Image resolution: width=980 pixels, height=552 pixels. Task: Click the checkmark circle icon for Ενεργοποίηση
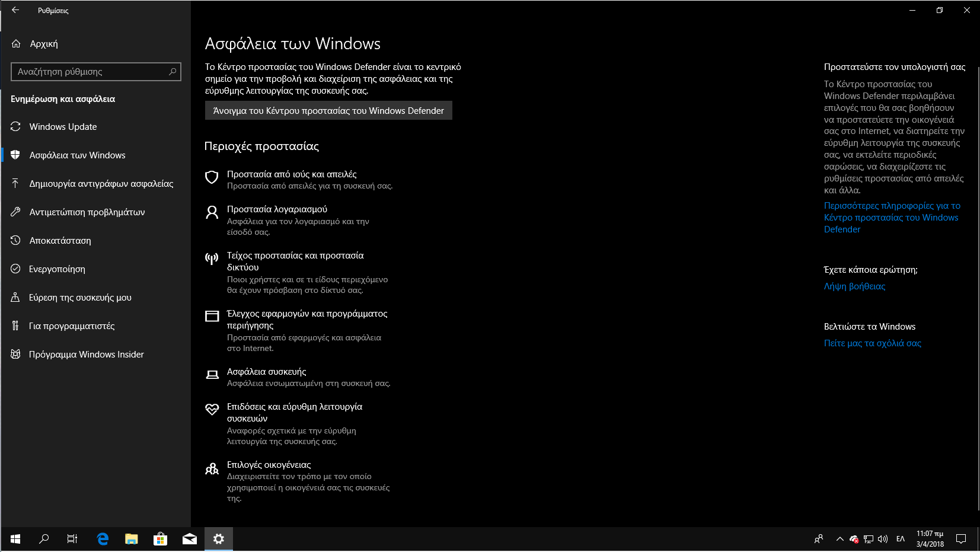click(x=15, y=269)
